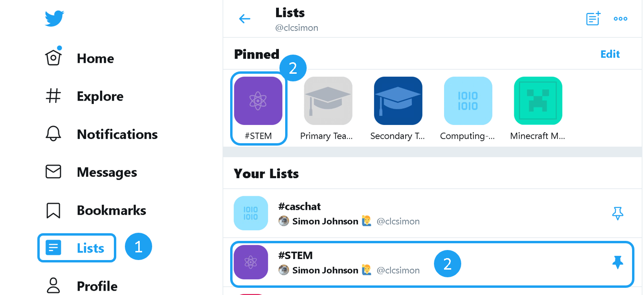Select the pinned Secondary Teachers list icon
This screenshot has width=644, height=295.
[398, 101]
